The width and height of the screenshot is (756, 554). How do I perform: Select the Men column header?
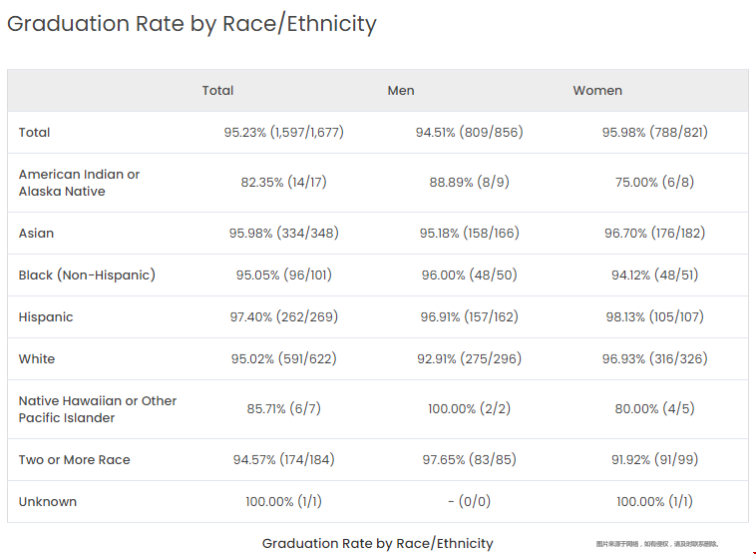(401, 91)
